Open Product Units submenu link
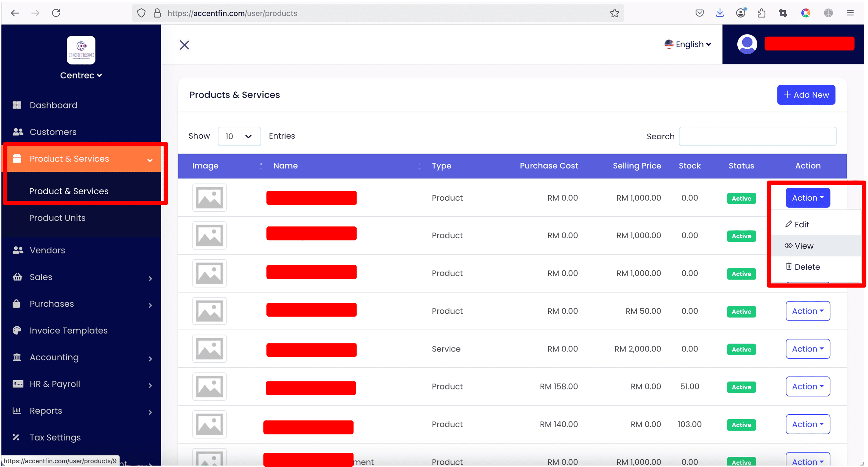This screenshot has width=868, height=467. tap(57, 218)
